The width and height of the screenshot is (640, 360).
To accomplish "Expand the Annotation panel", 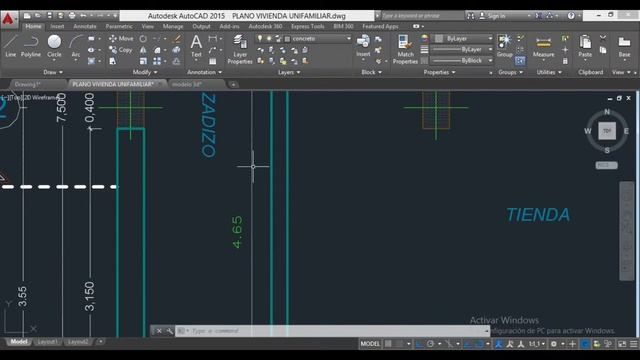I will pos(204,72).
